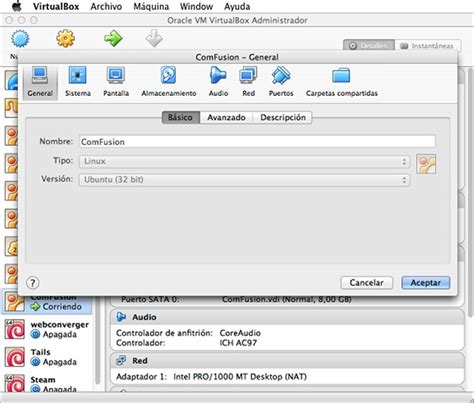Click the help question mark button
Image resolution: width=474 pixels, height=403 pixels.
(x=32, y=283)
